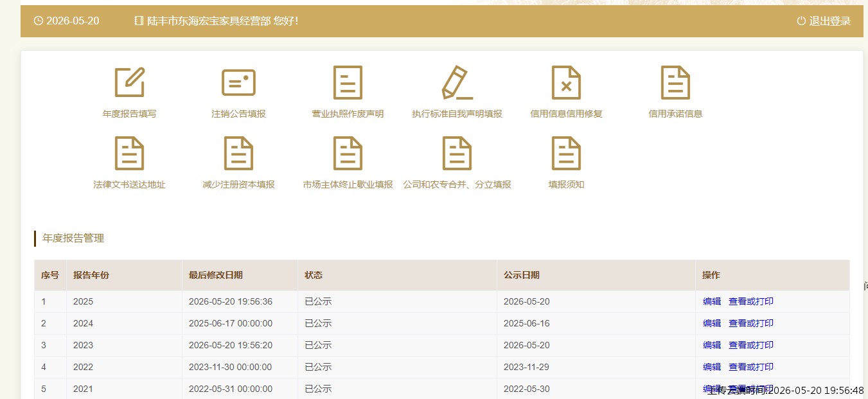This screenshot has width=868, height=399.
Task: Open the 填报须知 icon
Action: [566, 154]
